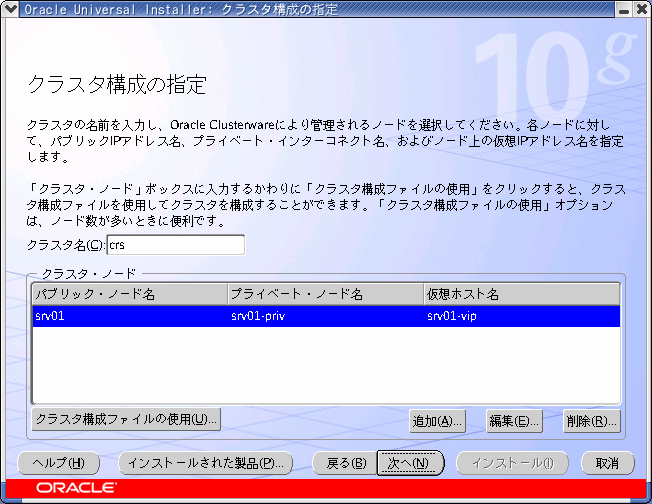Screen dimensions: 652x504
Task: Minimize the Oracle Universal Installer window
Action: tap(624, 9)
